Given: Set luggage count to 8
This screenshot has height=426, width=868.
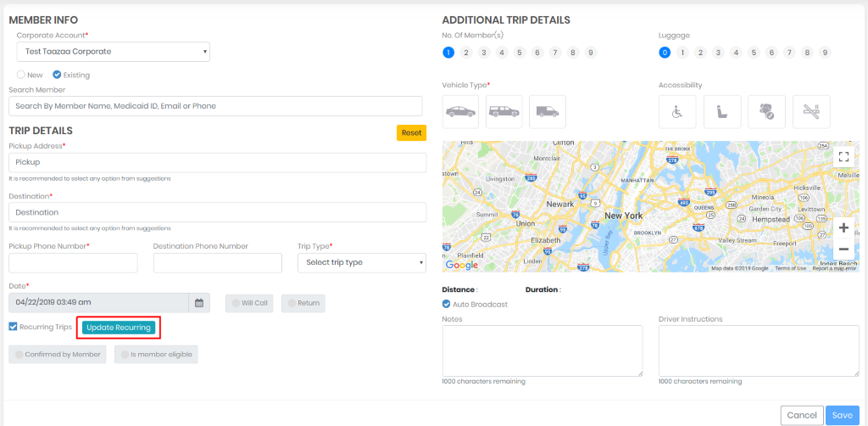Looking at the screenshot, I should [807, 53].
